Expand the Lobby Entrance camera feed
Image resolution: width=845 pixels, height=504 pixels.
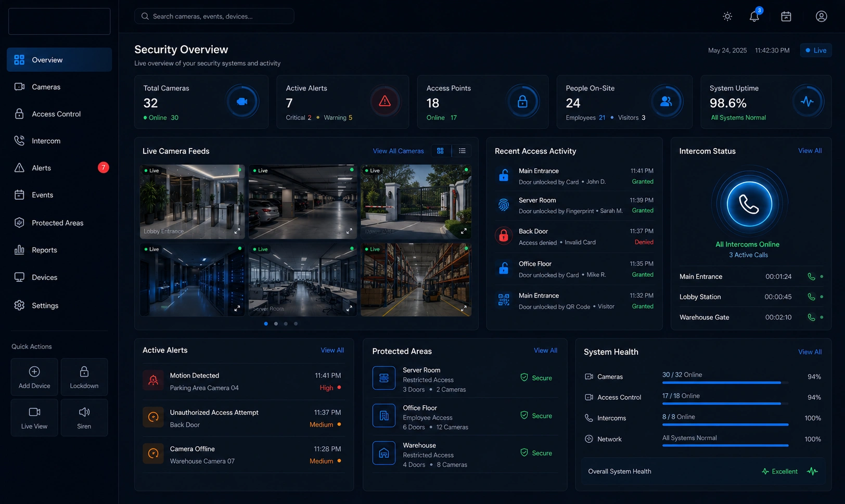pyautogui.click(x=237, y=231)
